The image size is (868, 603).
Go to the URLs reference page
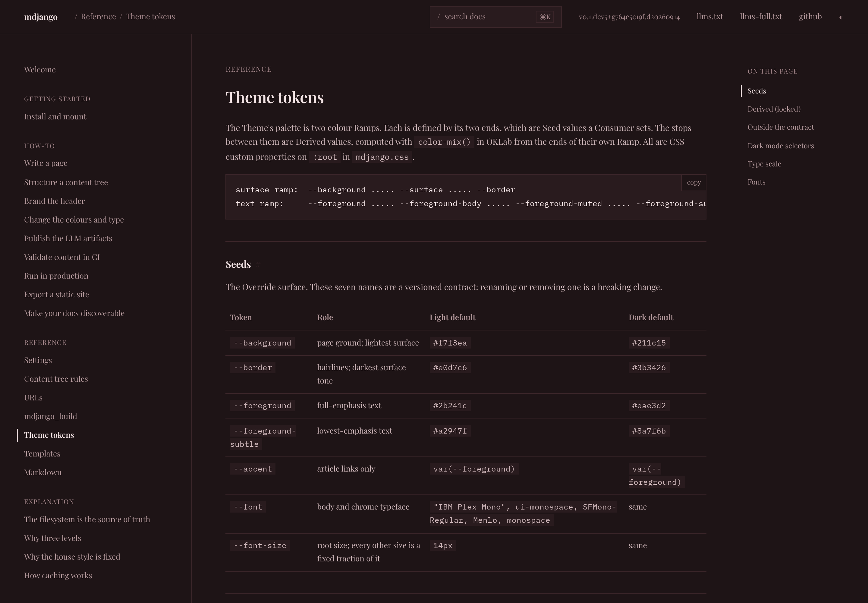click(33, 397)
